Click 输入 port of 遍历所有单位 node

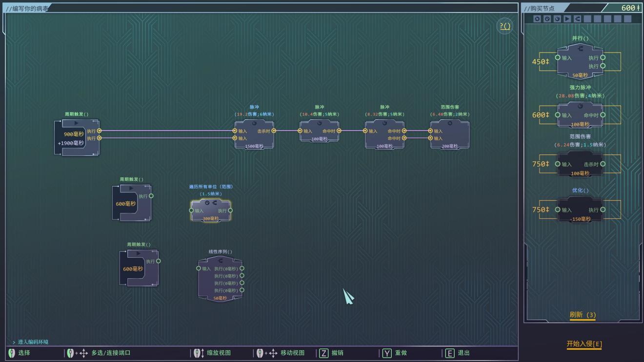point(191,210)
